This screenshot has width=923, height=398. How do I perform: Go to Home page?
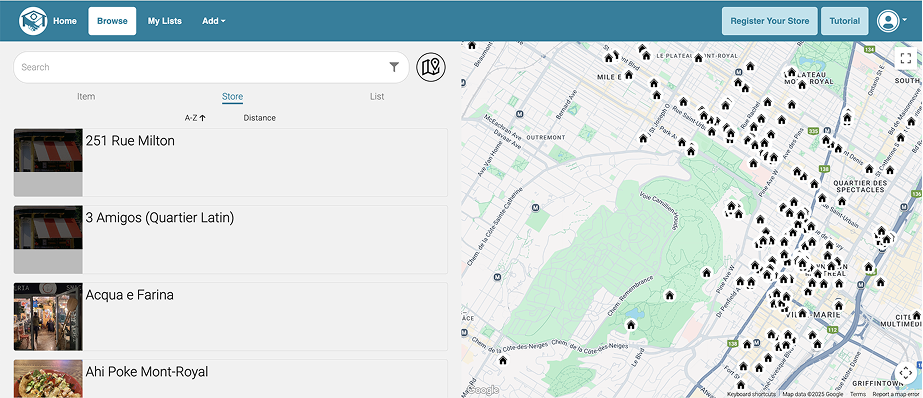click(65, 21)
